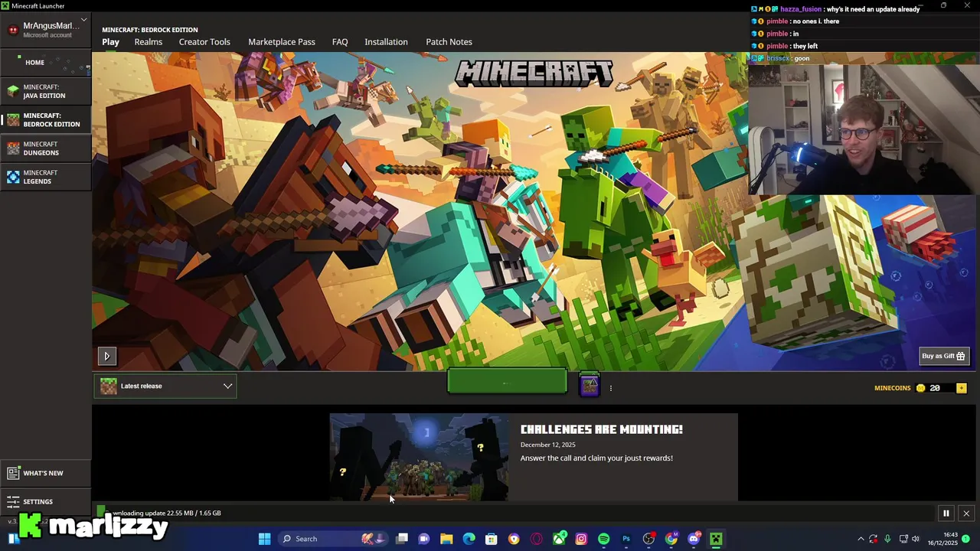Open Opera GX from the taskbar
The height and width of the screenshot is (551, 980).
pyautogui.click(x=536, y=539)
